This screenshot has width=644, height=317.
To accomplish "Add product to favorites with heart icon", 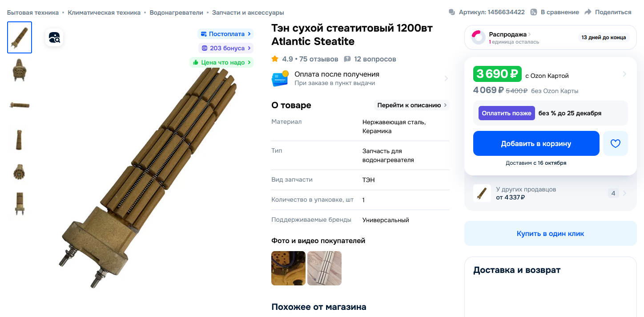I will [x=616, y=143].
